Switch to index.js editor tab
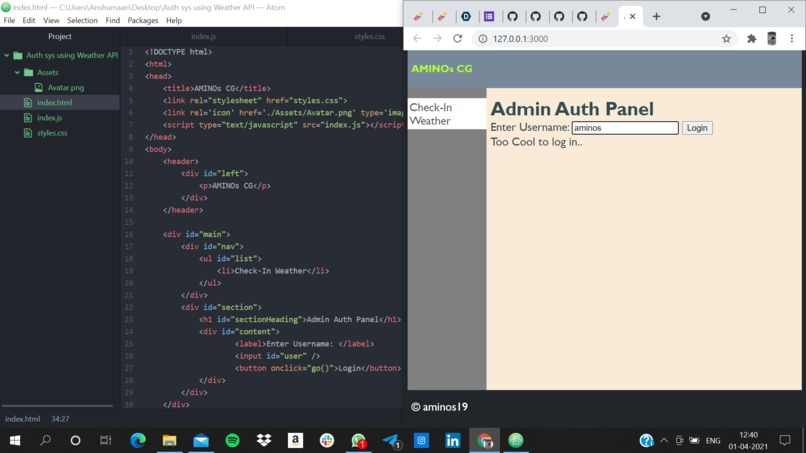 coord(204,37)
